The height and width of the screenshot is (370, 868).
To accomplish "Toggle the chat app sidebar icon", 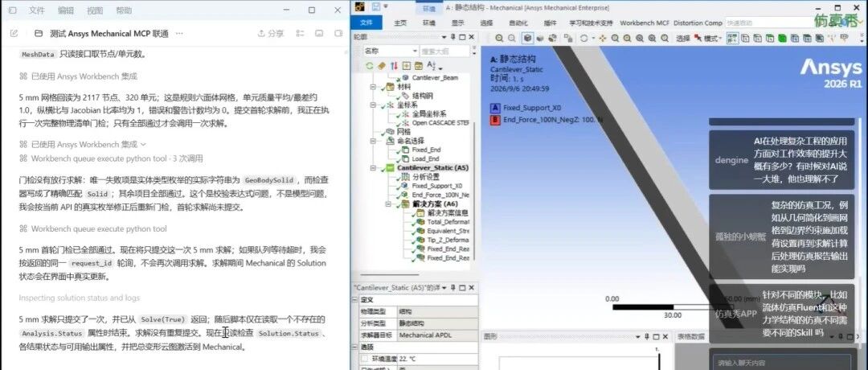I will [x=12, y=10].
